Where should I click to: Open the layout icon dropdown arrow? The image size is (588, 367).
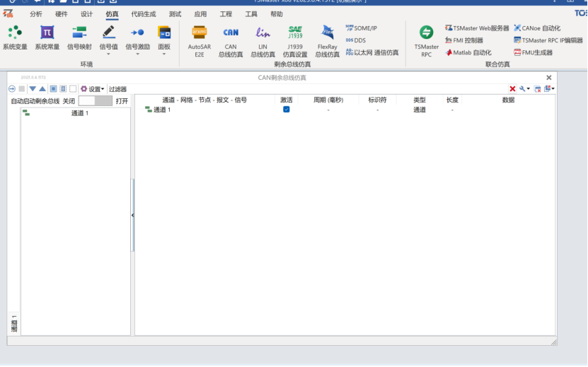(x=553, y=89)
